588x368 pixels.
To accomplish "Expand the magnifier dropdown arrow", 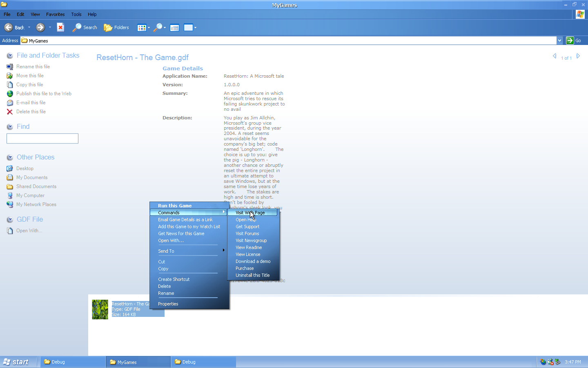I will pyautogui.click(x=165, y=28).
